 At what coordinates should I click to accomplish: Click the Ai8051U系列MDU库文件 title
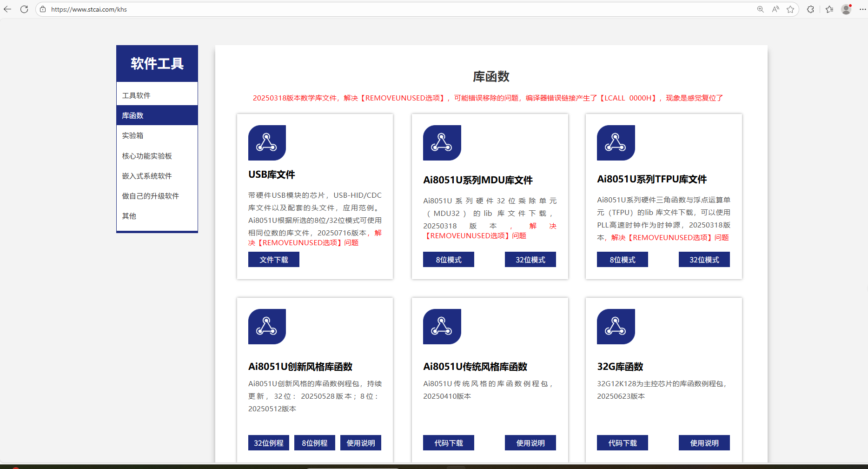tap(478, 180)
